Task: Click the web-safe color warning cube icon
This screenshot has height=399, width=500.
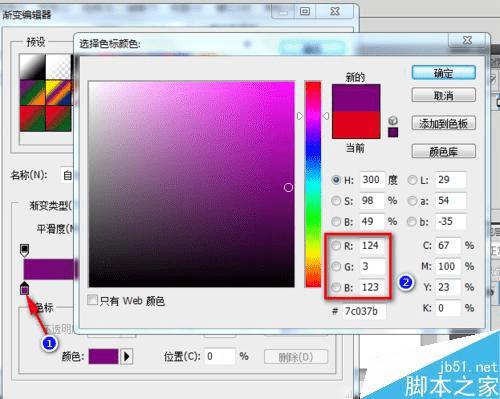Action: point(393,120)
